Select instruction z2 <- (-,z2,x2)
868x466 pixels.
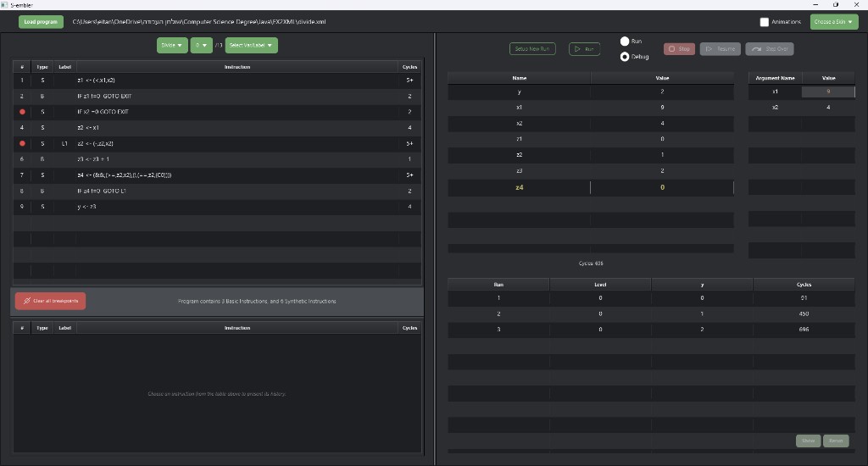[x=217, y=143]
